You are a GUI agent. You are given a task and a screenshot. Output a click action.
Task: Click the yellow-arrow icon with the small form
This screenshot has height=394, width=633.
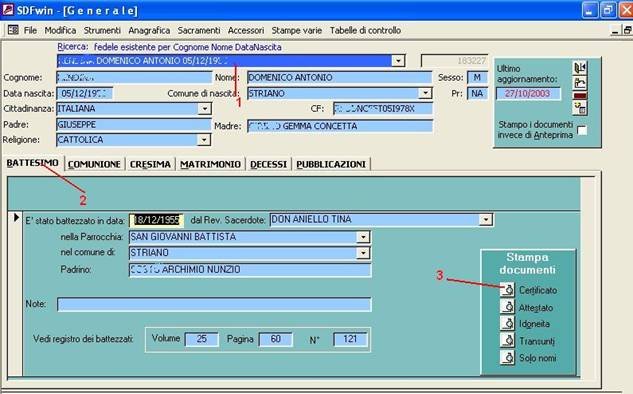(x=580, y=108)
